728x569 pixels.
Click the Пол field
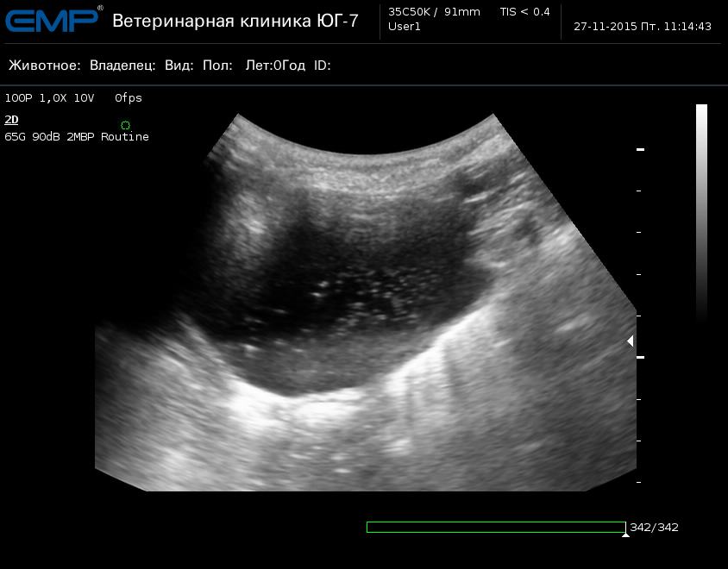(x=217, y=66)
